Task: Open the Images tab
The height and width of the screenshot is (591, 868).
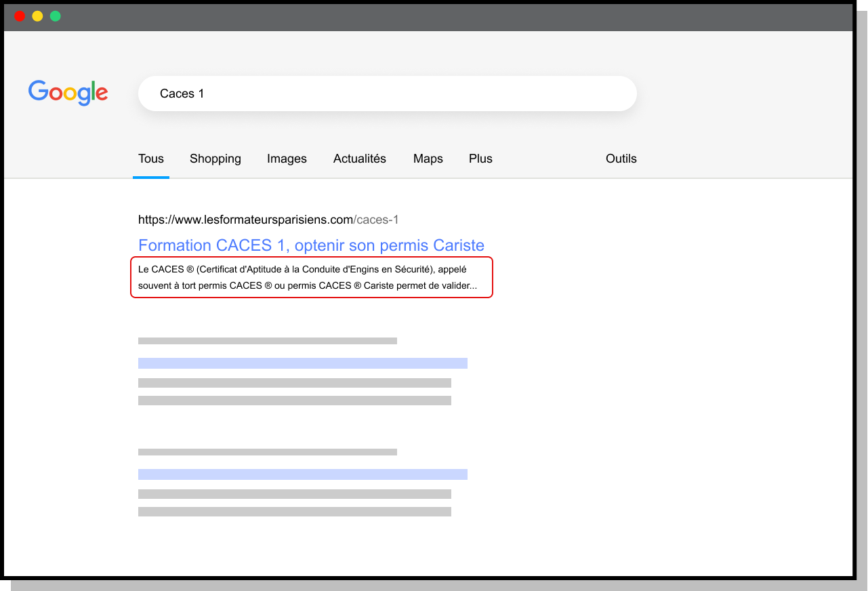Action: point(287,159)
